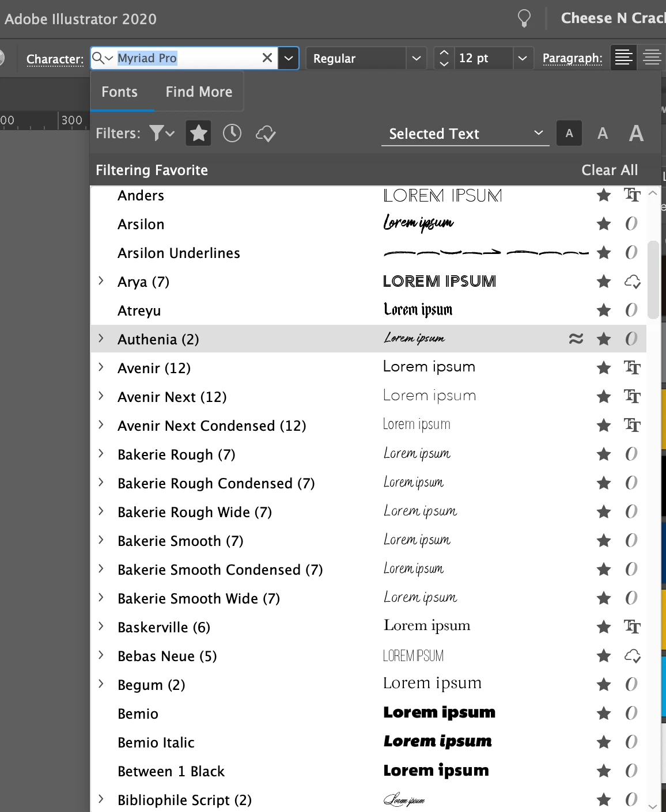Toggle favorite star for Arsilon

tap(604, 224)
